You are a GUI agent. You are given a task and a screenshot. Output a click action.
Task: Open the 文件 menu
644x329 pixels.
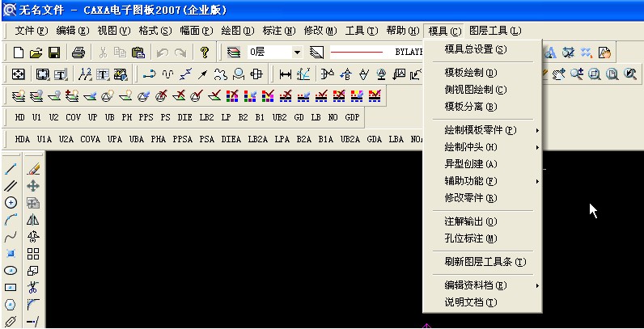(32, 31)
